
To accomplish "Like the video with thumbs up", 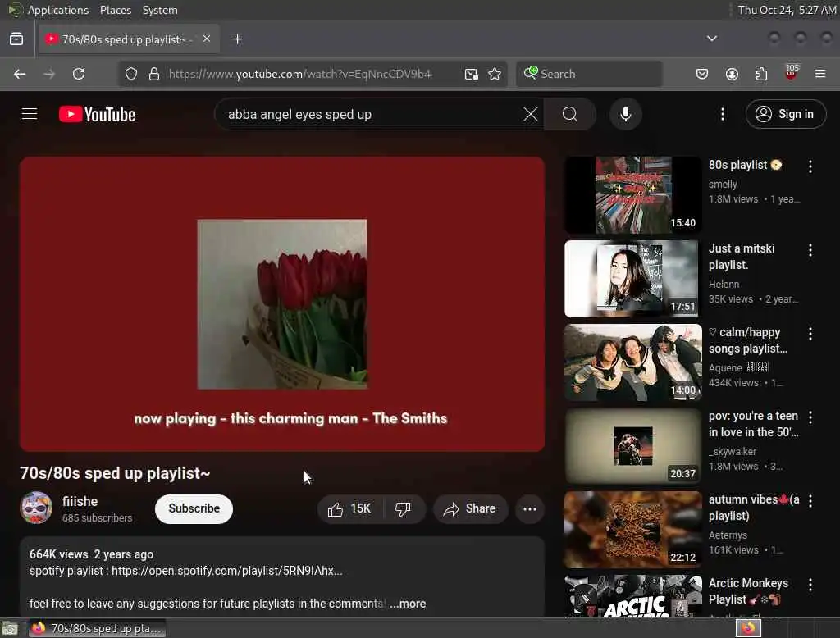I will (x=349, y=509).
